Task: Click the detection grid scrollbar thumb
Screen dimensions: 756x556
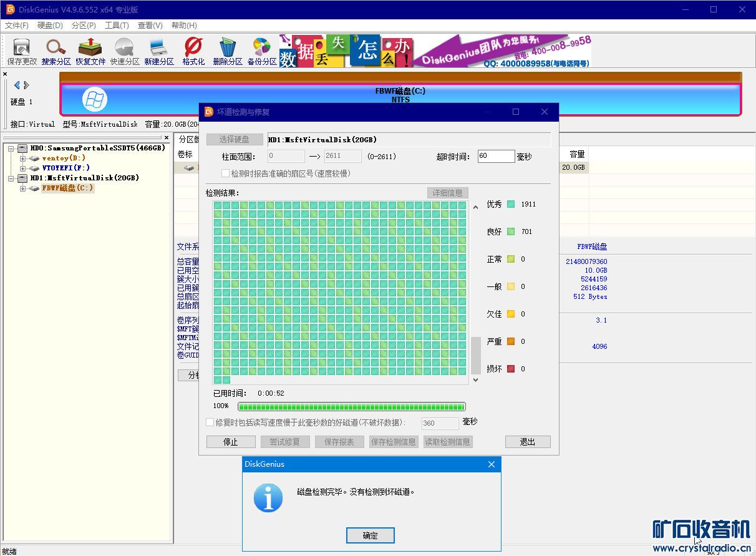Action: point(476,356)
